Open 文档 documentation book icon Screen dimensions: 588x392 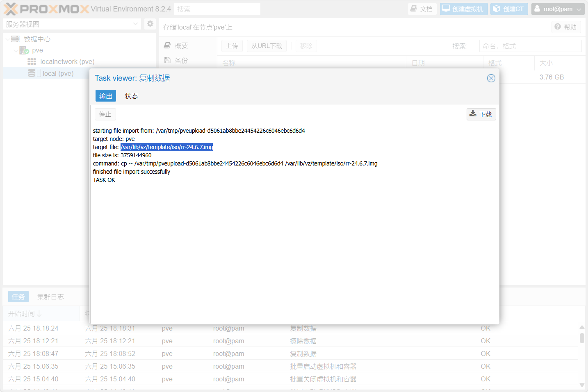point(414,9)
